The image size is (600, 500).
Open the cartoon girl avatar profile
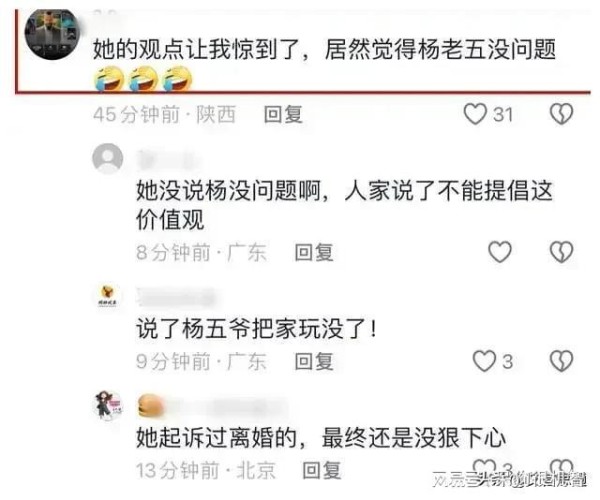[109, 405]
